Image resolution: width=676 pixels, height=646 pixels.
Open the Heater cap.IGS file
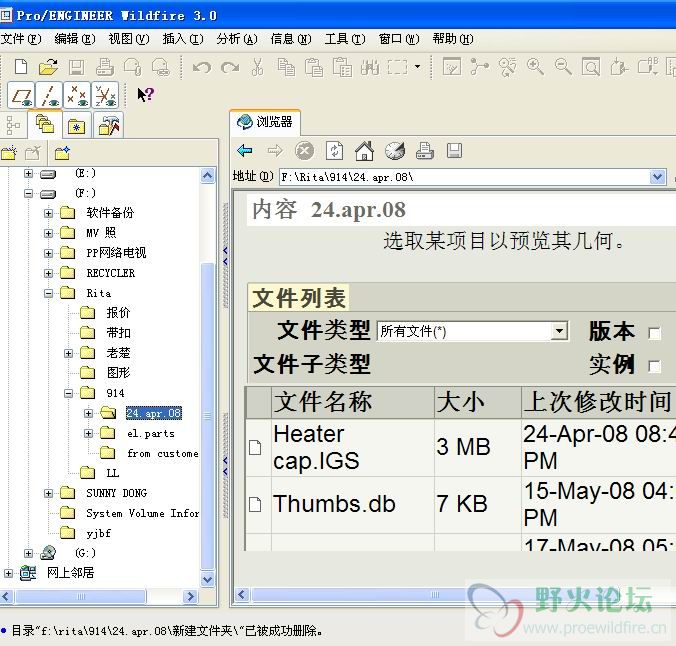pos(316,447)
